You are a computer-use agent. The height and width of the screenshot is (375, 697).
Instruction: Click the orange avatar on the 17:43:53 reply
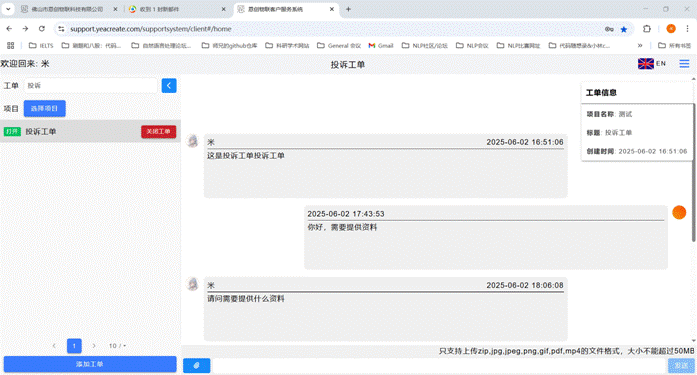679,212
